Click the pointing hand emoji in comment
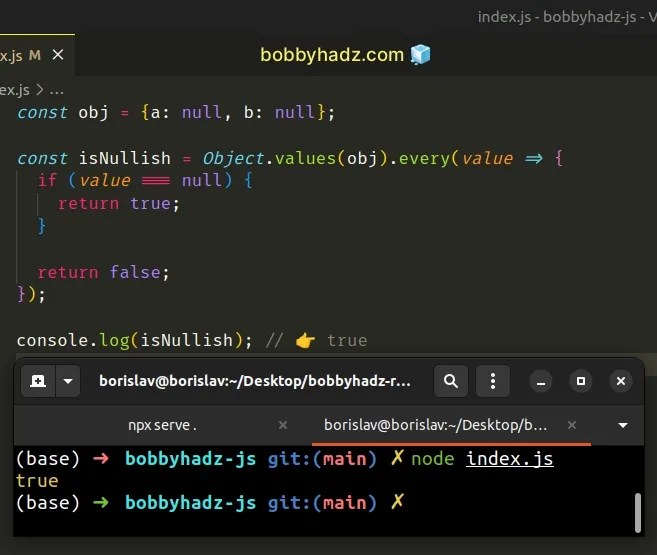The width and height of the screenshot is (657, 555). pyautogui.click(x=305, y=341)
